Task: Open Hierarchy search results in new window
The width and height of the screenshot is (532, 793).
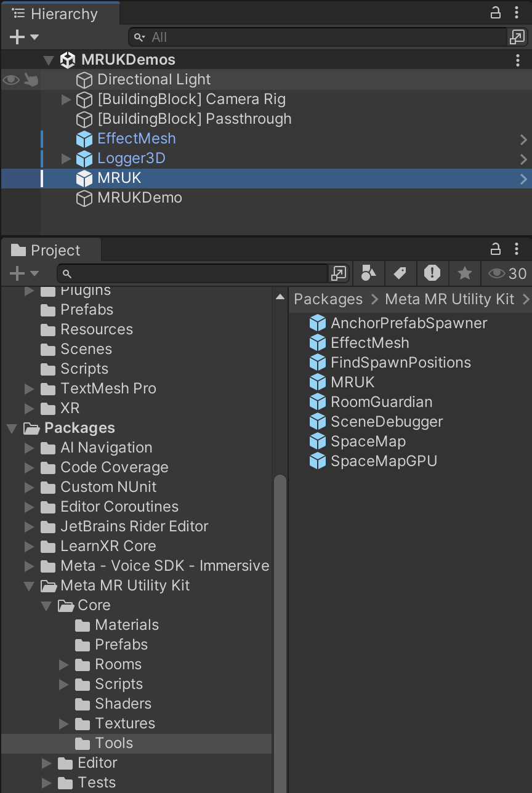Action: [516, 37]
